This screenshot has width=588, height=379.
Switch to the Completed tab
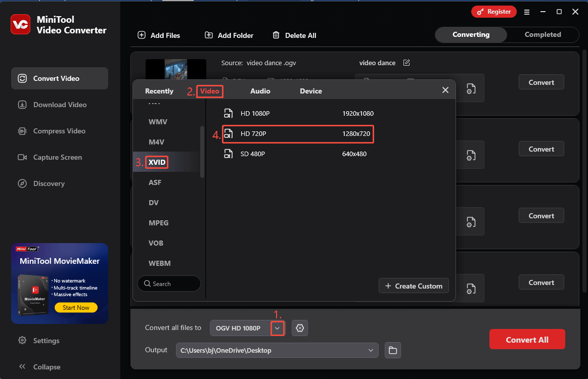point(542,34)
